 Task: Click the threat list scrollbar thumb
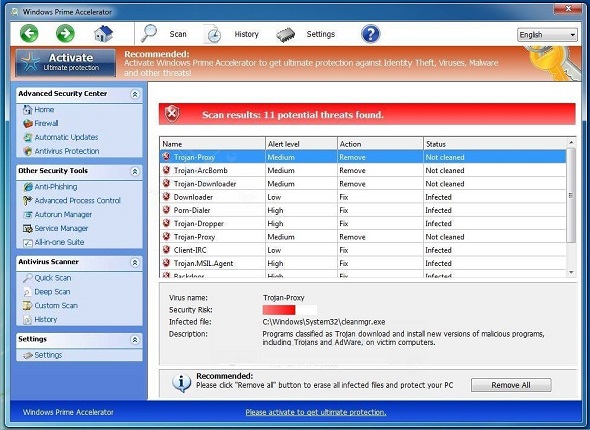tap(571, 195)
